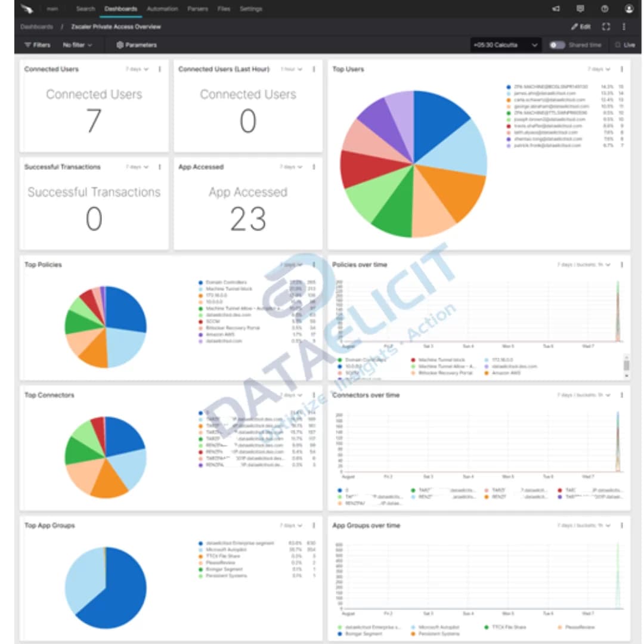Open the user account icon
Viewport: 644px width, 644px height.
coord(630,8)
